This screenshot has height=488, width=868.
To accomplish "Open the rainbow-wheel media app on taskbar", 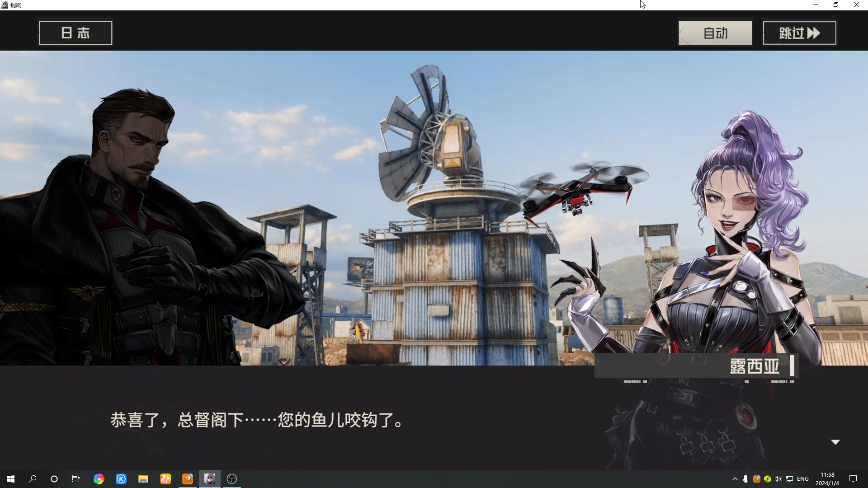I will pos(99,479).
